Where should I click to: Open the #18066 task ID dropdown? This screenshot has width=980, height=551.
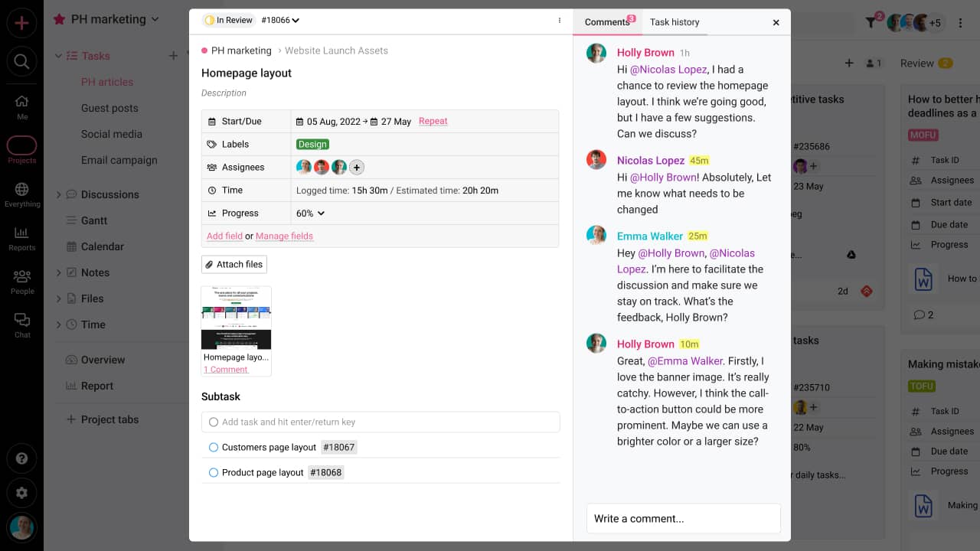pos(280,21)
